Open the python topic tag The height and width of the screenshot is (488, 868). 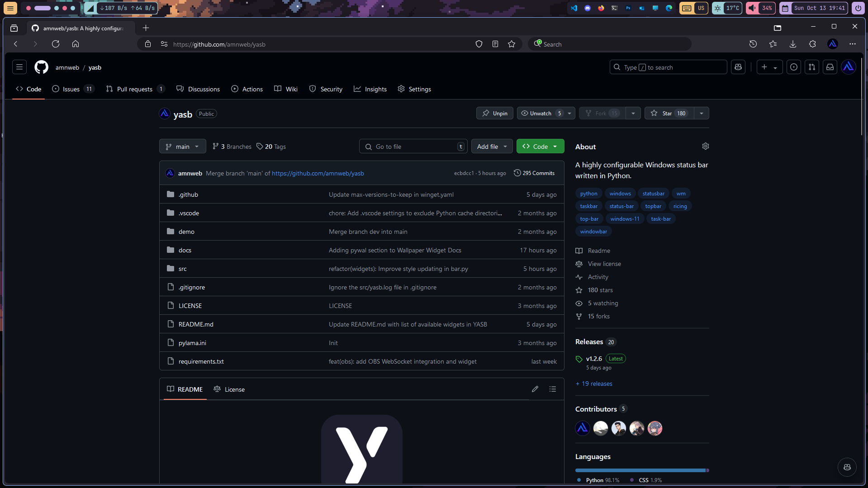(589, 194)
